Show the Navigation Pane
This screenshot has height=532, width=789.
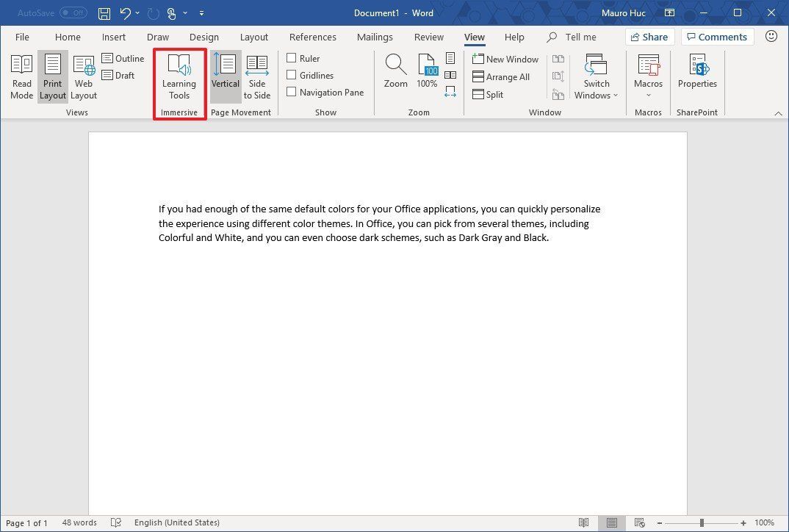coord(291,92)
